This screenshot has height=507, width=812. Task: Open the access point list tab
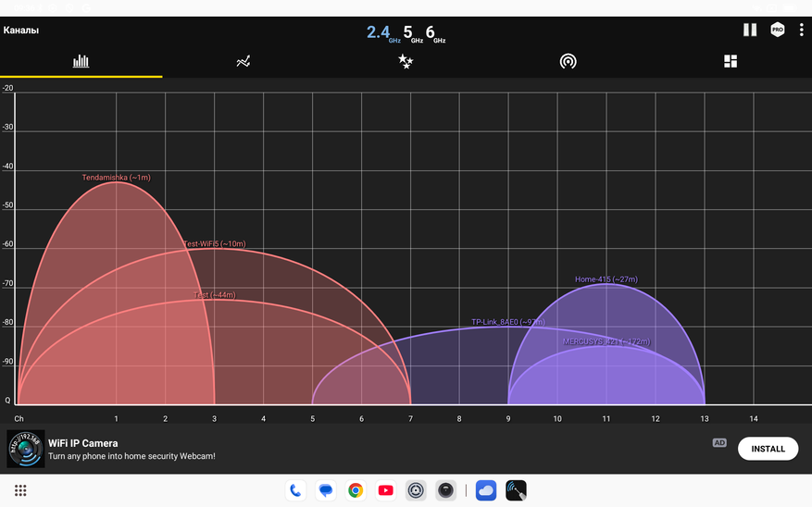click(568, 62)
